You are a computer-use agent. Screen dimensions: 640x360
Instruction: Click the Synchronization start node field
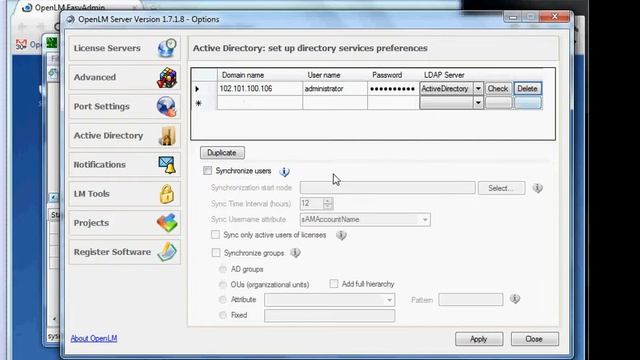(387, 188)
